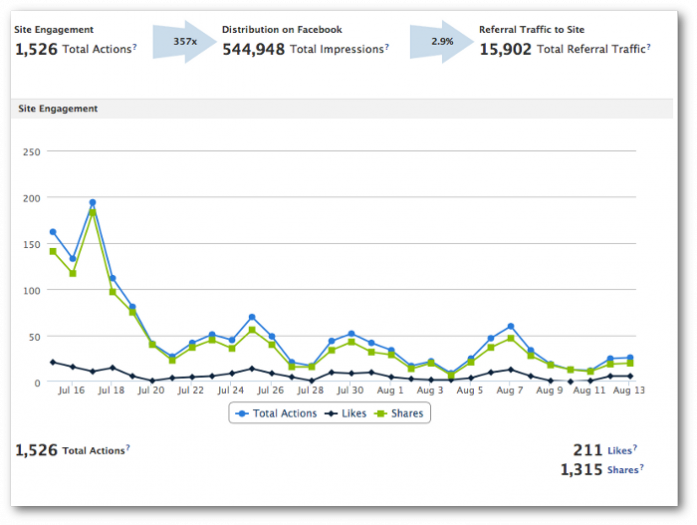Select the first Total Actions data point
Screen dimensions: 697x525
[x=53, y=232]
